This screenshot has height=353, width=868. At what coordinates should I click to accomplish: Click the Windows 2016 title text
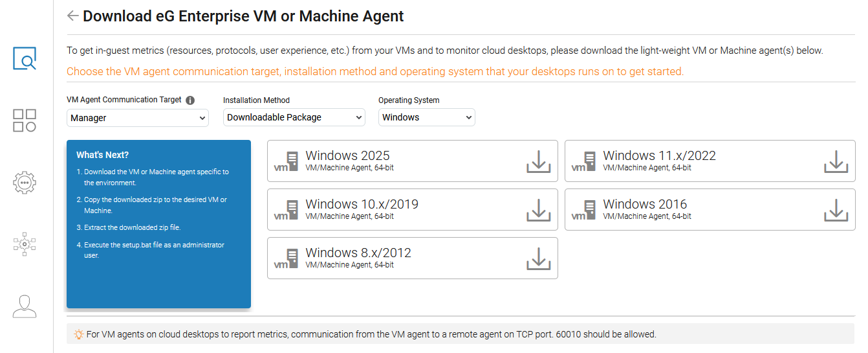pyautogui.click(x=645, y=204)
